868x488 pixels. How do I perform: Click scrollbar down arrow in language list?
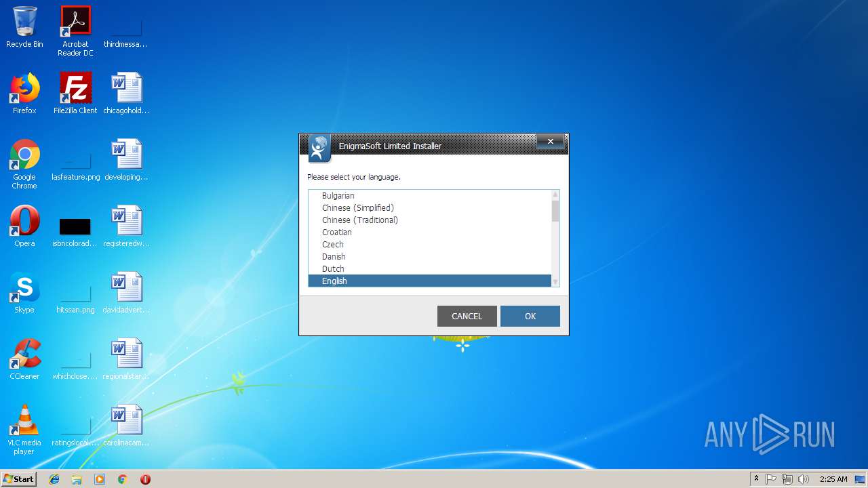pyautogui.click(x=555, y=282)
